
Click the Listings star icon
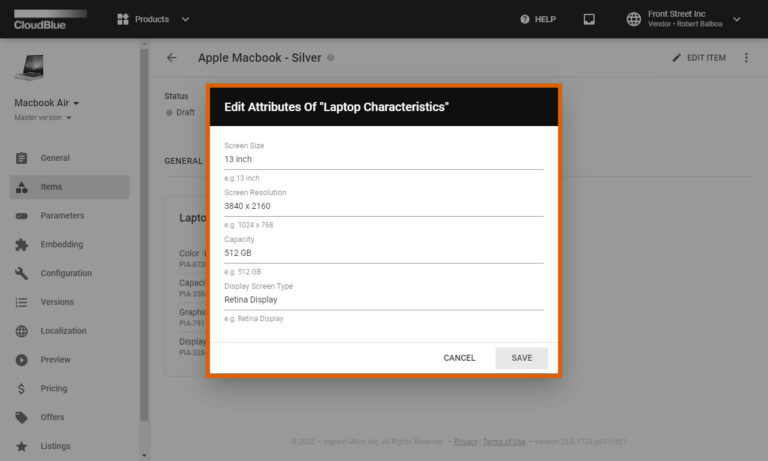click(22, 446)
